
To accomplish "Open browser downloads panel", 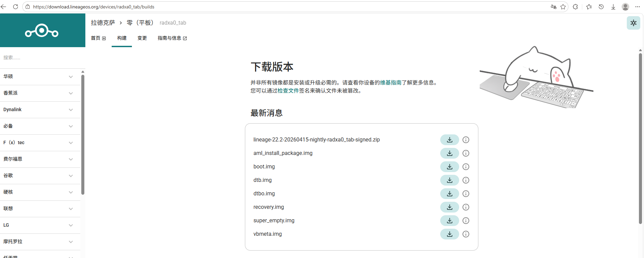I will pos(613,7).
